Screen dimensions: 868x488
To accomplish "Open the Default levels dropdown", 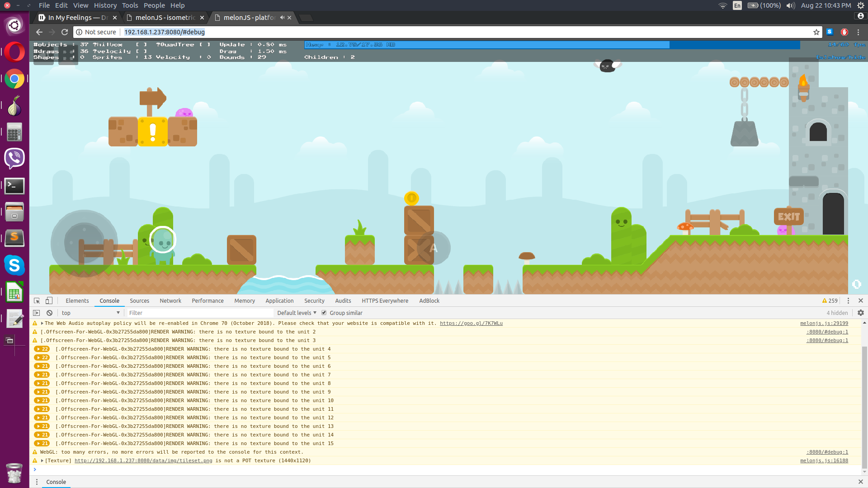I will 297,313.
